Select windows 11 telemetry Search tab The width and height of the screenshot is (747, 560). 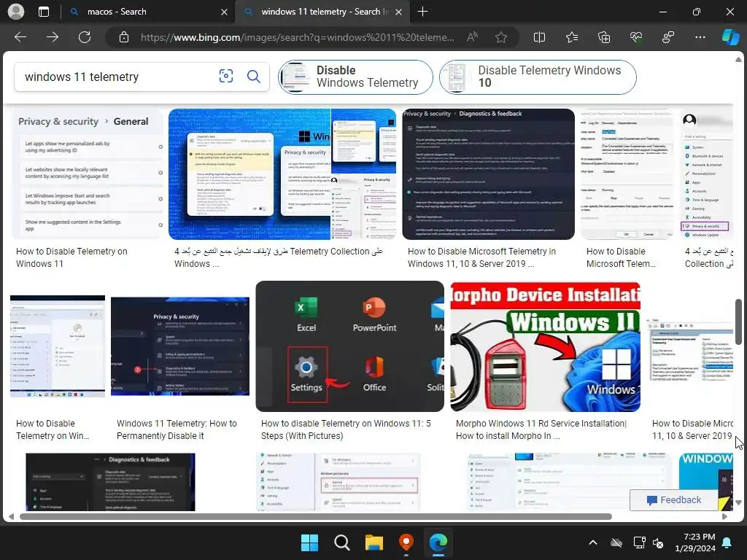(x=324, y=12)
